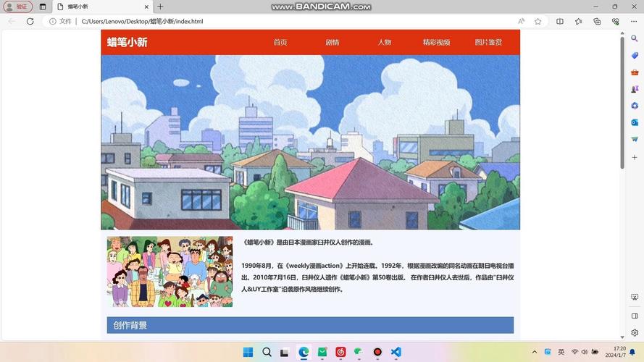This screenshot has height=362, width=644.
Task: Add this page to favorites star
Action: 538,21
